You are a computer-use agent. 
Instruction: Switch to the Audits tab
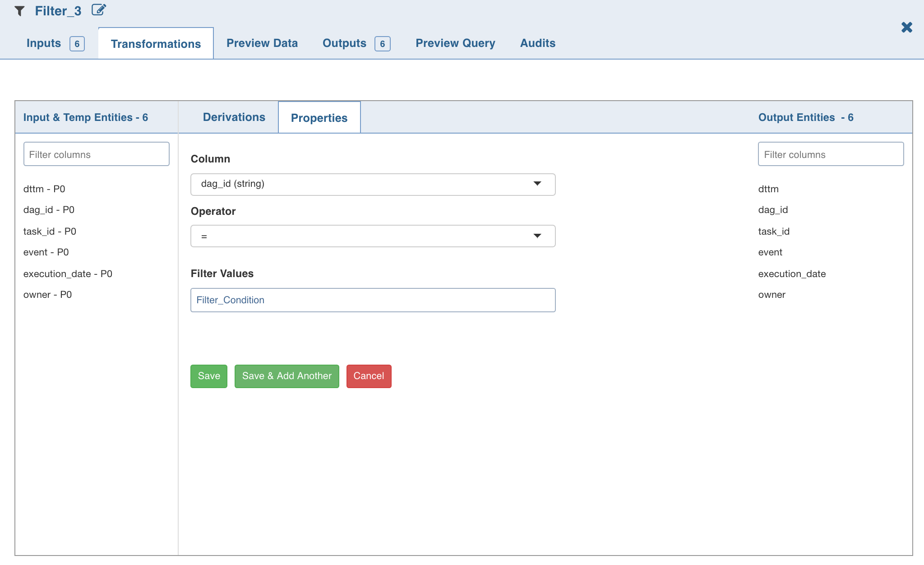[538, 43]
